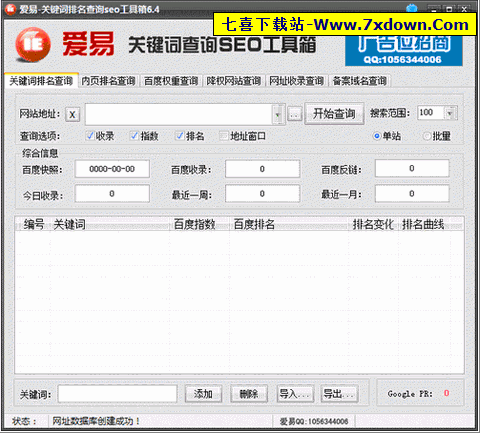Screen dimensions: 480x433
Task: Click the 添加 button to add a keyword
Action: point(203,394)
